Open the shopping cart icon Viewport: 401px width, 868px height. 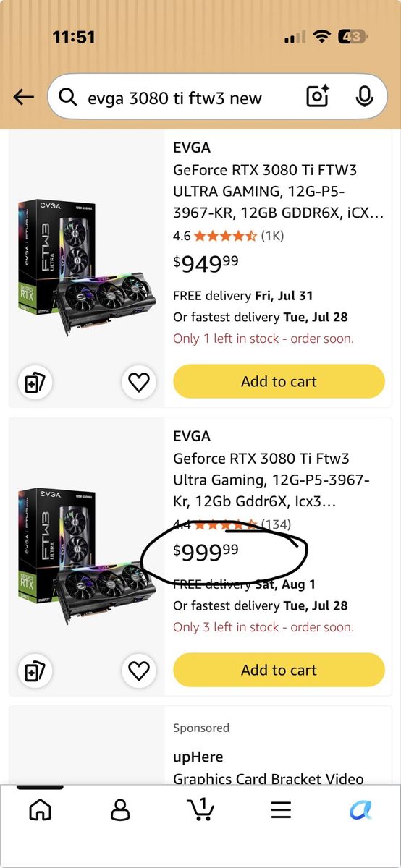[200, 809]
